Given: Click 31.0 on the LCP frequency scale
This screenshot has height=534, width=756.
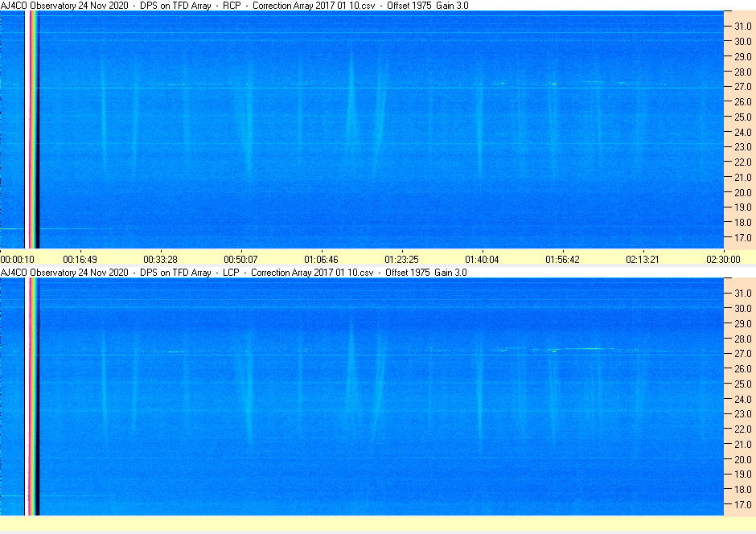Looking at the screenshot, I should point(743,293).
